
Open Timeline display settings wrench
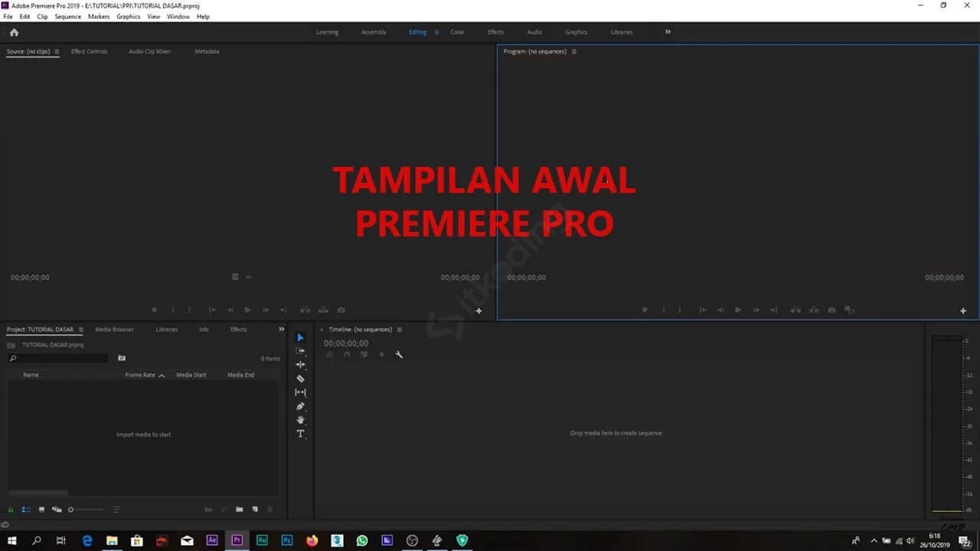click(399, 354)
